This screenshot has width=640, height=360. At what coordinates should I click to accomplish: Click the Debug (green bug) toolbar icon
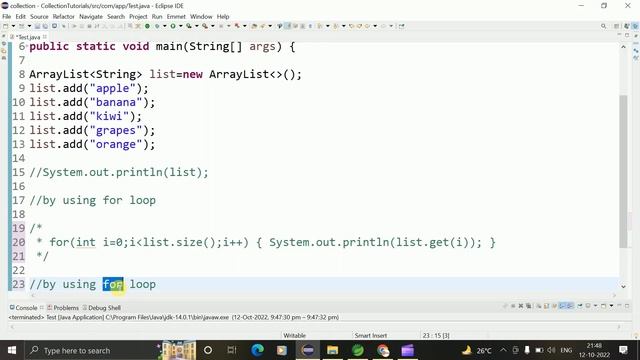[x=157, y=26]
